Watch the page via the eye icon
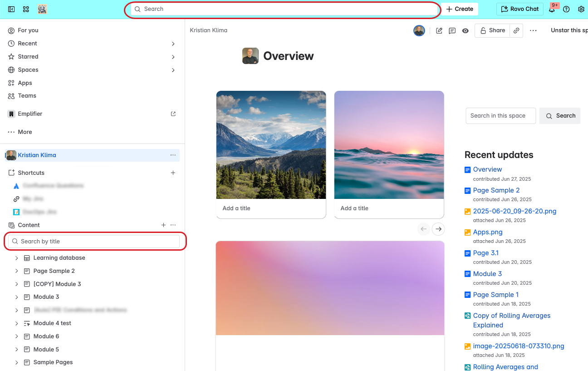Image resolution: width=588 pixels, height=371 pixels. point(465,30)
